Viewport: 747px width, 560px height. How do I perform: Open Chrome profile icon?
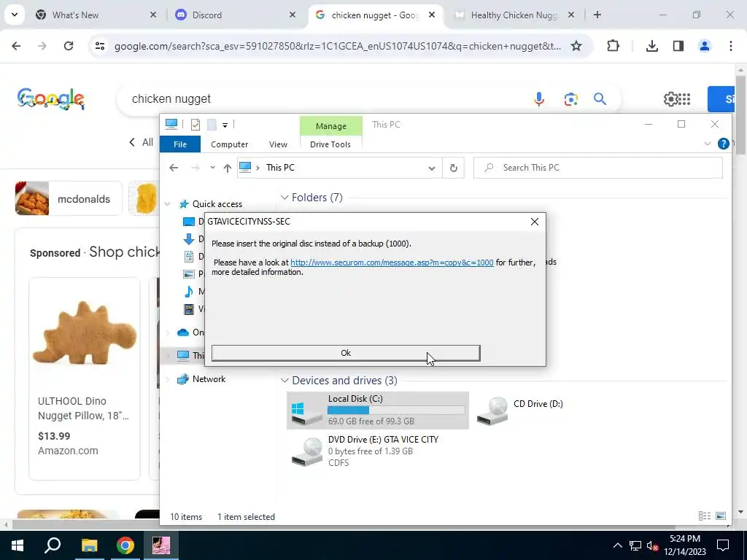tap(705, 46)
